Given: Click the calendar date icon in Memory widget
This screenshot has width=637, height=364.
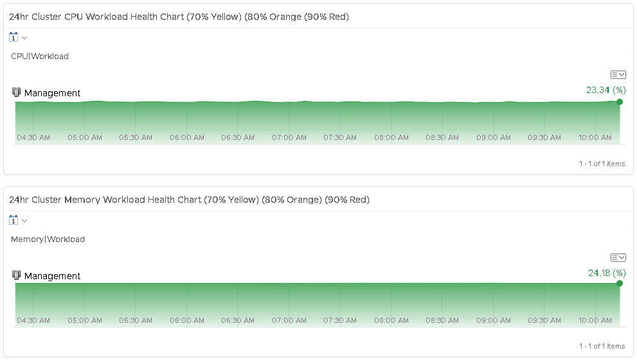Looking at the screenshot, I should click(x=13, y=220).
